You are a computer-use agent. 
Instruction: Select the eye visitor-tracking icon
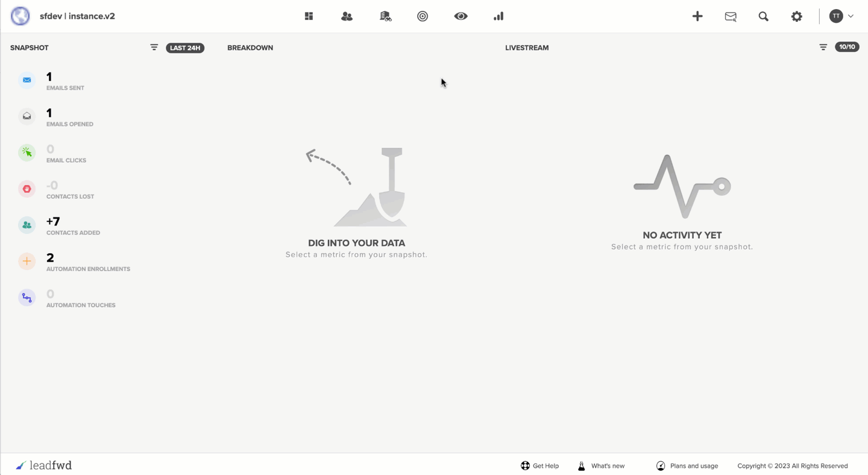[x=461, y=16]
